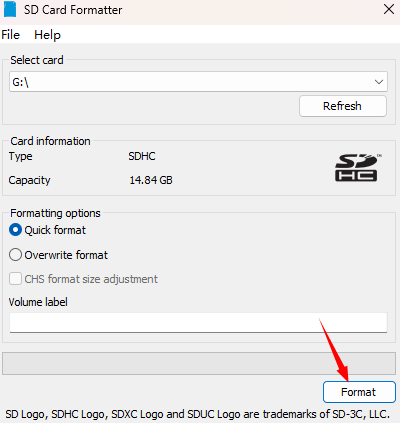400x423 pixels.
Task: Open the Help menu
Action: [47, 35]
